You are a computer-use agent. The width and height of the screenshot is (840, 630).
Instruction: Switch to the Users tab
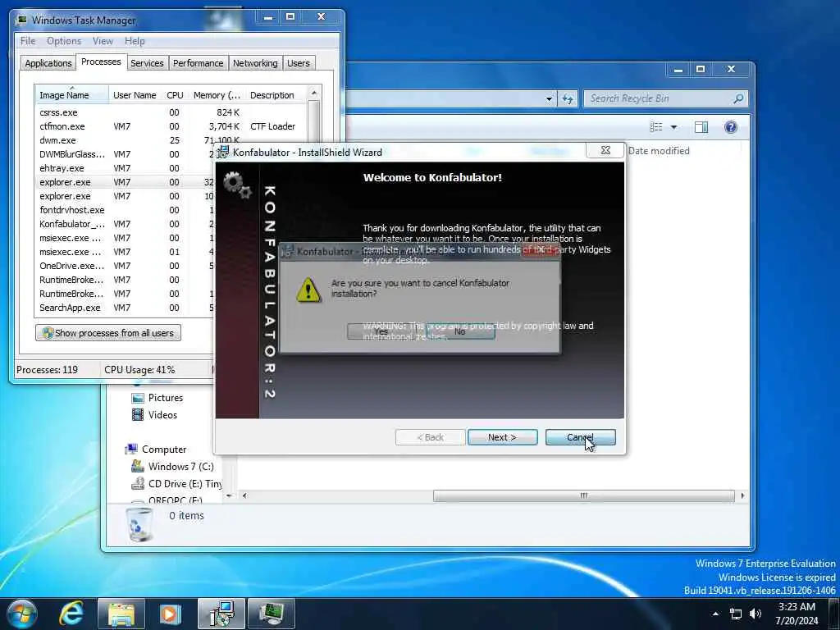pyautogui.click(x=299, y=63)
